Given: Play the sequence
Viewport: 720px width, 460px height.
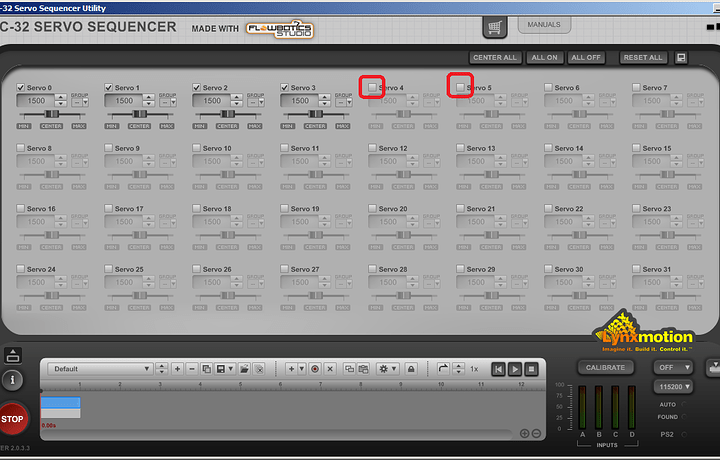Looking at the screenshot, I should pyautogui.click(x=515, y=369).
